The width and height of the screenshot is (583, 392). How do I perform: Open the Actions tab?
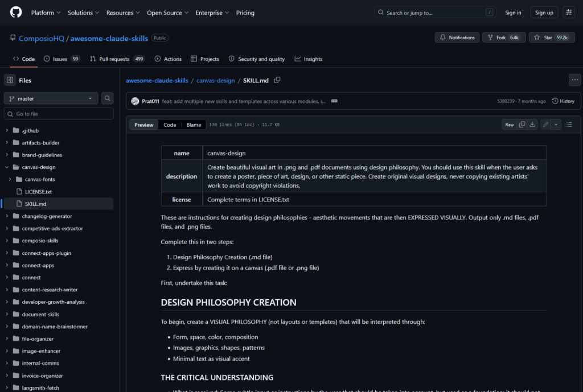[x=168, y=59]
